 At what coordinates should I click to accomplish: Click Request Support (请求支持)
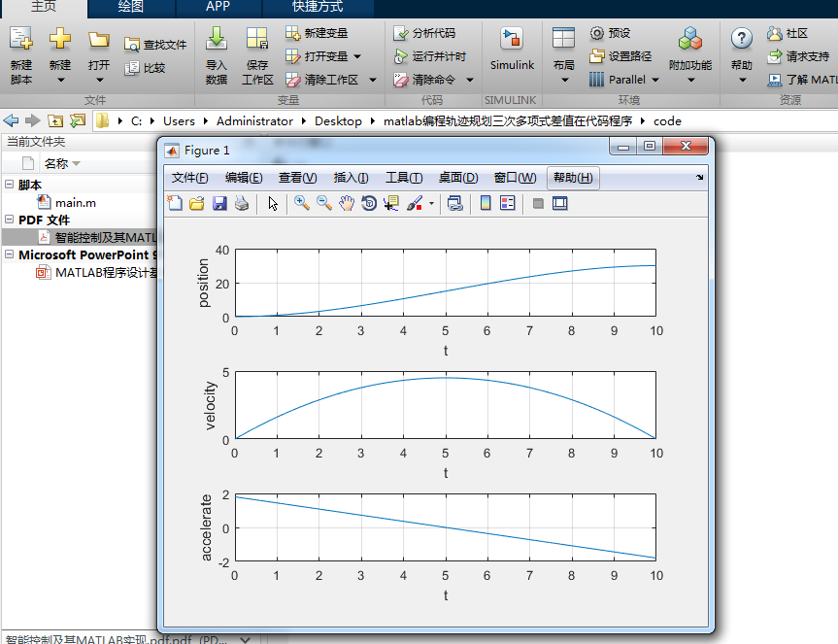click(798, 56)
